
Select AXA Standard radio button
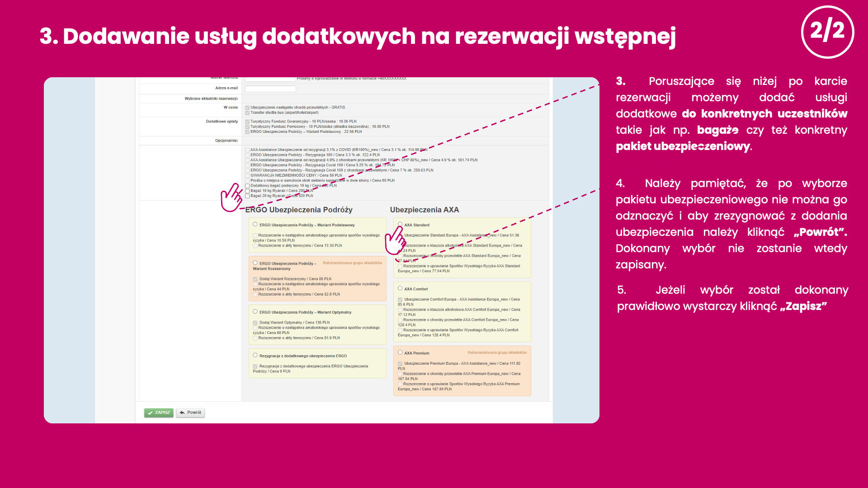pyautogui.click(x=400, y=225)
